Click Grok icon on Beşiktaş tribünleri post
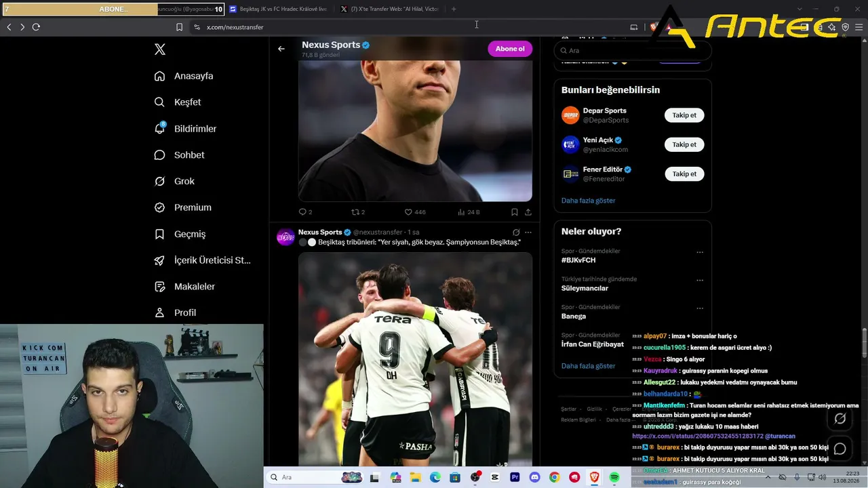868x488 pixels. point(516,232)
